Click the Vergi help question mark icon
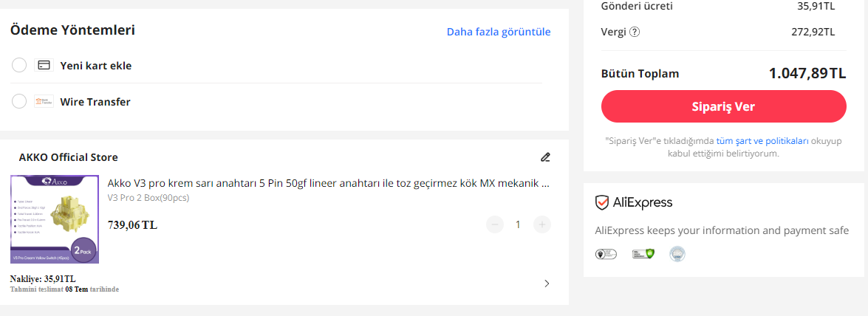868x316 pixels. (635, 32)
